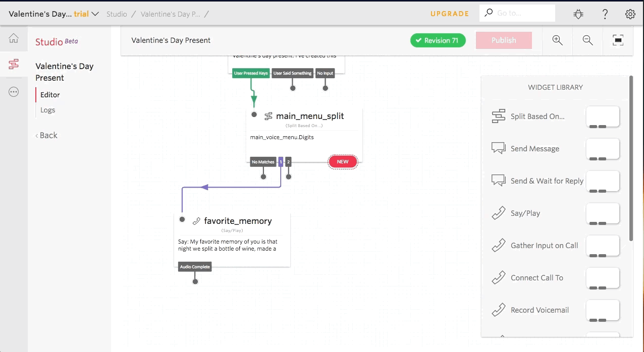644x352 pixels.
Task: Click the No Matches output connector dot
Action: point(263,177)
